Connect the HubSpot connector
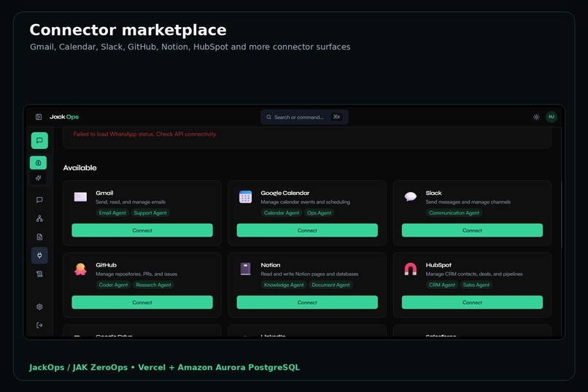588x392 pixels. [472, 302]
